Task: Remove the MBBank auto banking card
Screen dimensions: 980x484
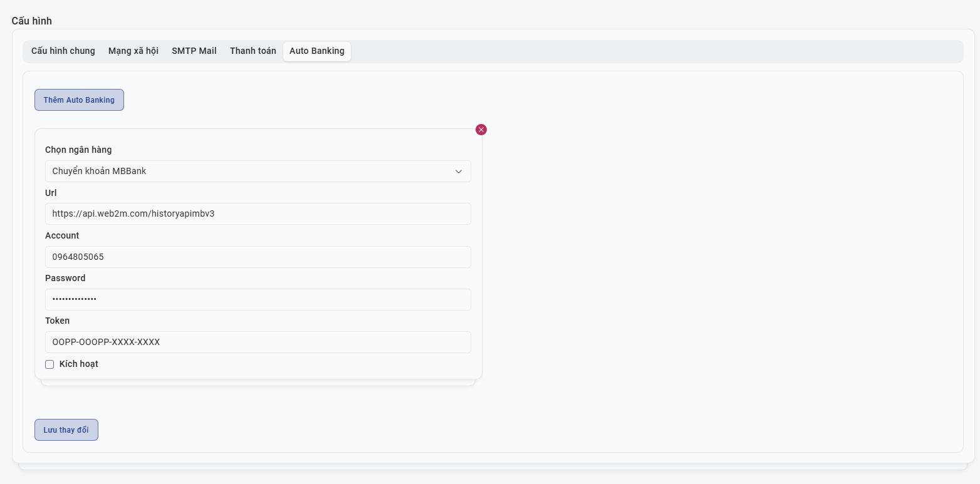Action: [x=481, y=130]
